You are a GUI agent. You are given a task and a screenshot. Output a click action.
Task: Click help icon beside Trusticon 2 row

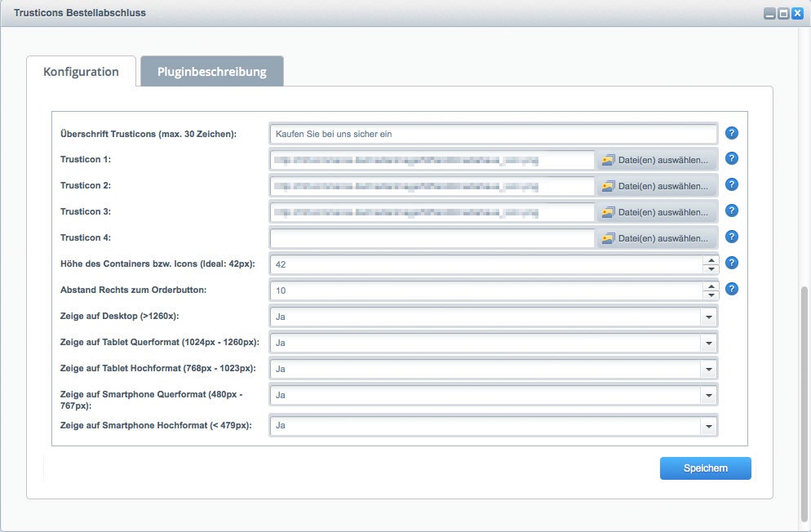point(732,184)
